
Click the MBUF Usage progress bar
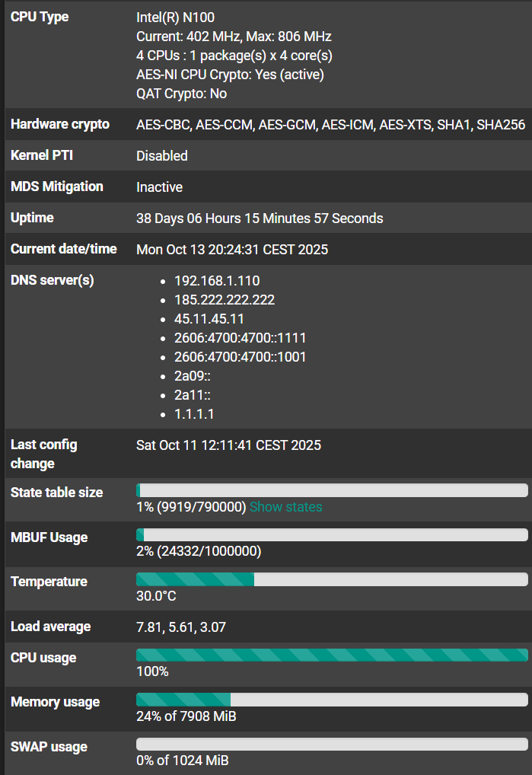(x=331, y=535)
